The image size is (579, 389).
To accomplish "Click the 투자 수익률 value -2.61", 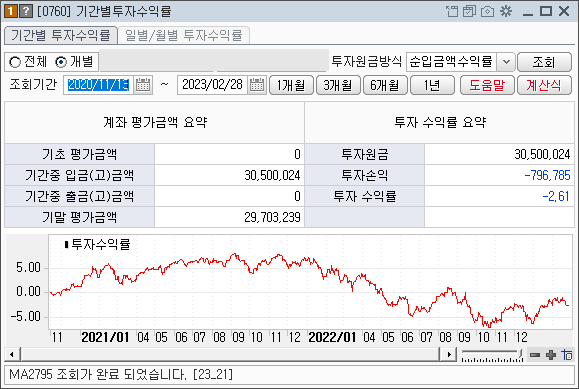I will coord(556,196).
